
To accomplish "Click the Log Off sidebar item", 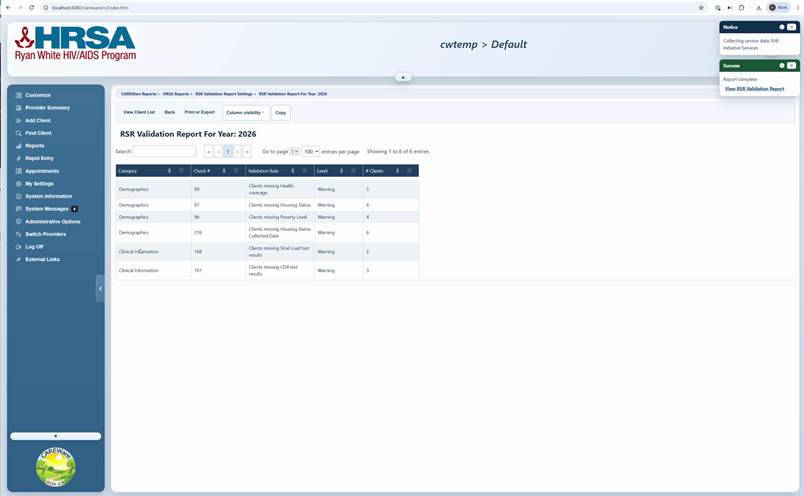I will (x=34, y=247).
